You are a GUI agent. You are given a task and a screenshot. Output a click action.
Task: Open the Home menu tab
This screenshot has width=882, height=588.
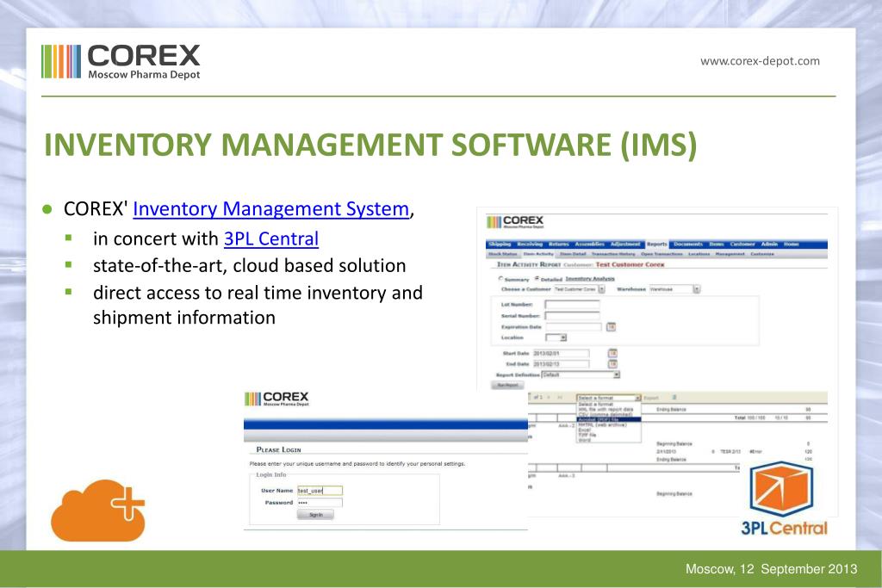791,244
